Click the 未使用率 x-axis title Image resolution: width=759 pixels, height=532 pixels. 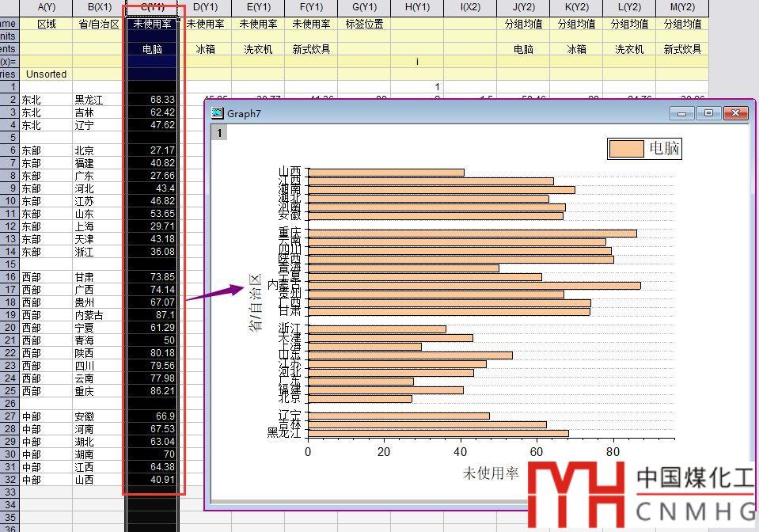(x=490, y=473)
